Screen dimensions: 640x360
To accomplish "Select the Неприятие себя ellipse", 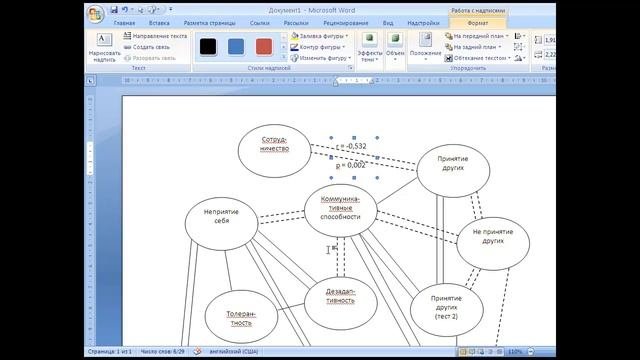I will [x=221, y=224].
